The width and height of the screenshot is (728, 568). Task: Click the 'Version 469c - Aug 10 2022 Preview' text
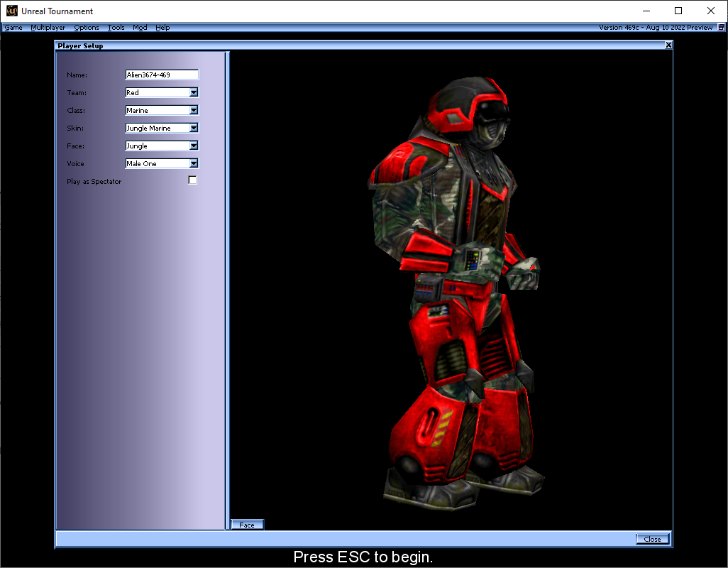point(656,28)
